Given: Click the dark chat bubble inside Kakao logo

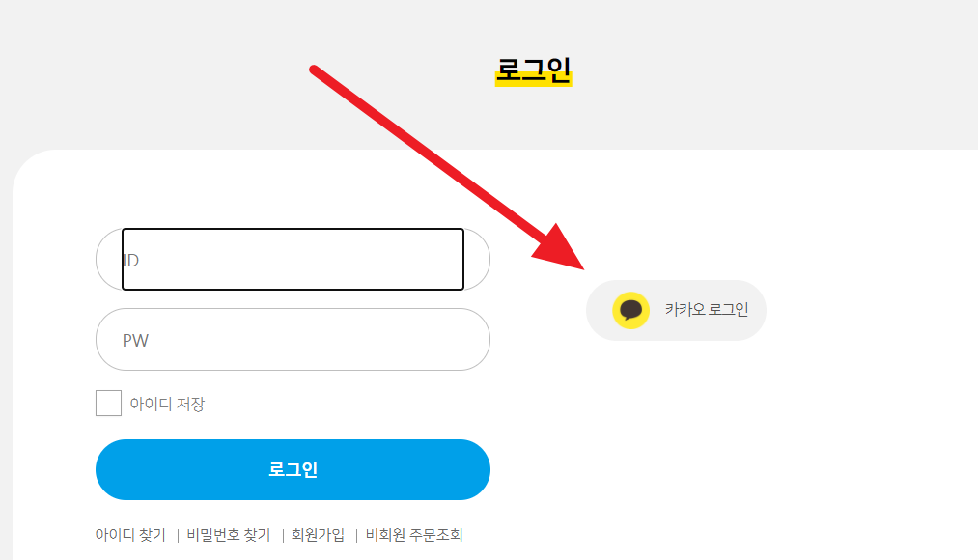Looking at the screenshot, I should click(x=630, y=310).
